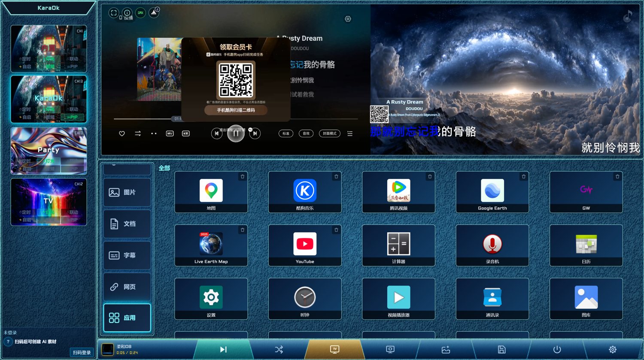Pause the song with center button

236,133
